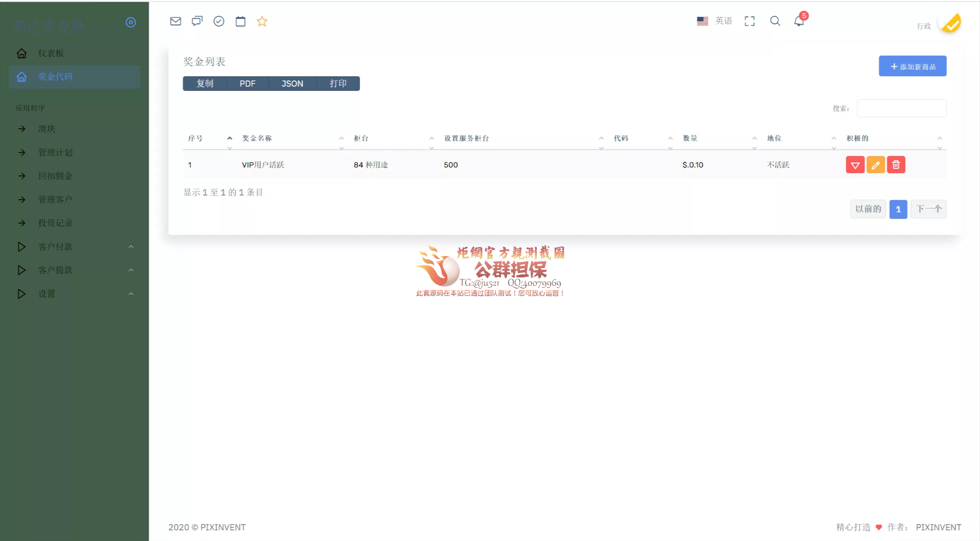Export the table as JSON
This screenshot has width=980, height=541.
(292, 84)
